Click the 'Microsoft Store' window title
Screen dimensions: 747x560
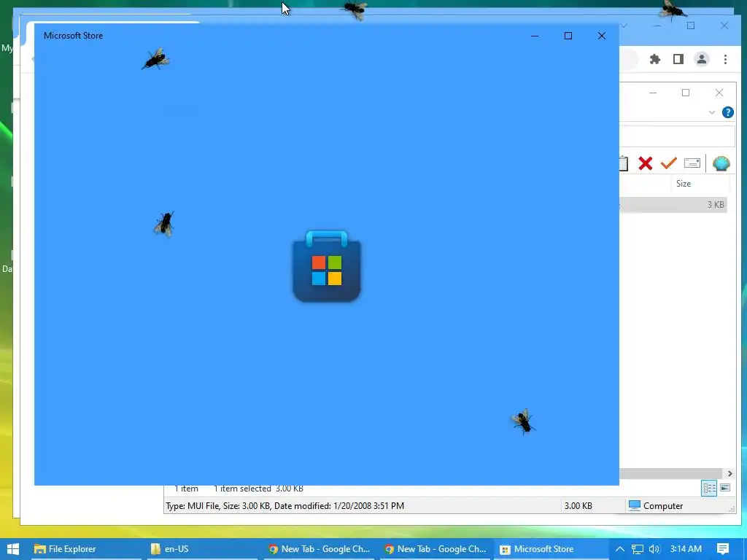click(x=74, y=36)
